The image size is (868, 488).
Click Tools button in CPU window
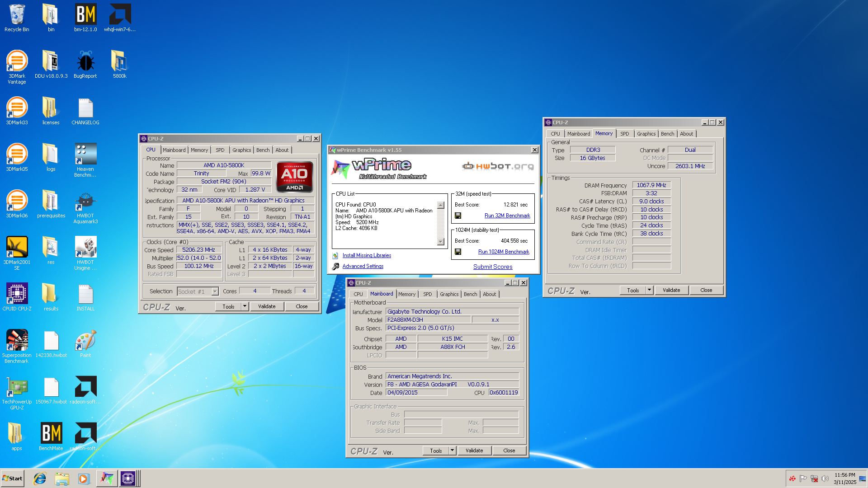228,306
